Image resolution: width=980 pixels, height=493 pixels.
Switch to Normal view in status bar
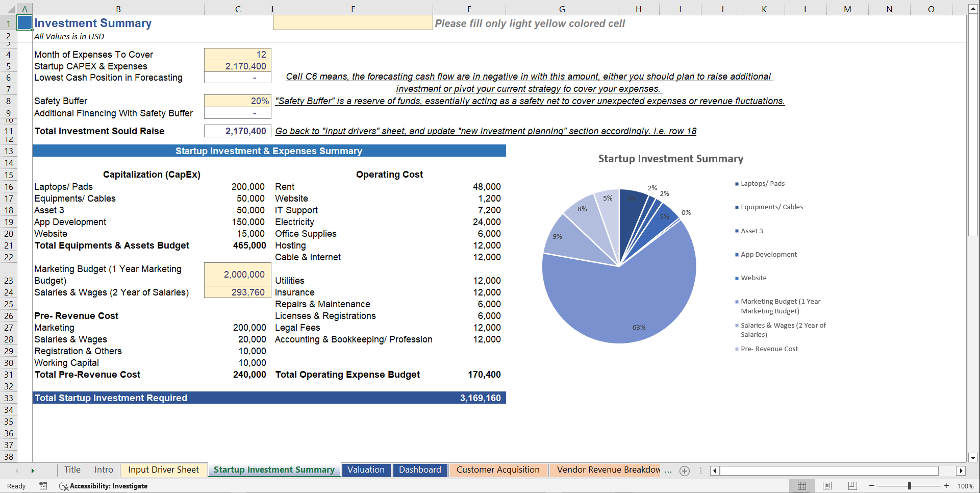[x=801, y=486]
